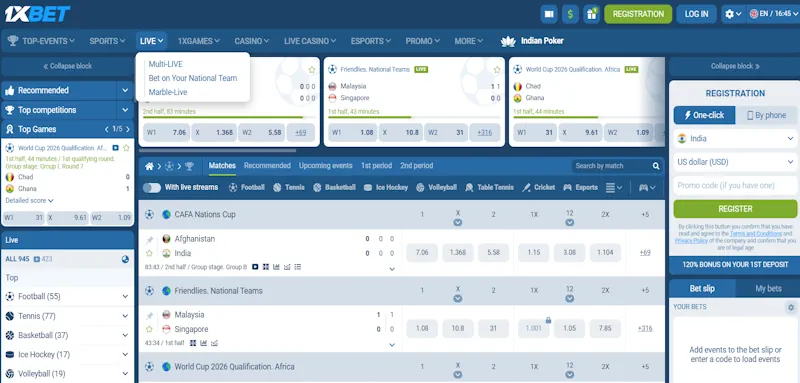Open the Terms and Conditions link
Screen dimensions: 800x383
[756, 234]
